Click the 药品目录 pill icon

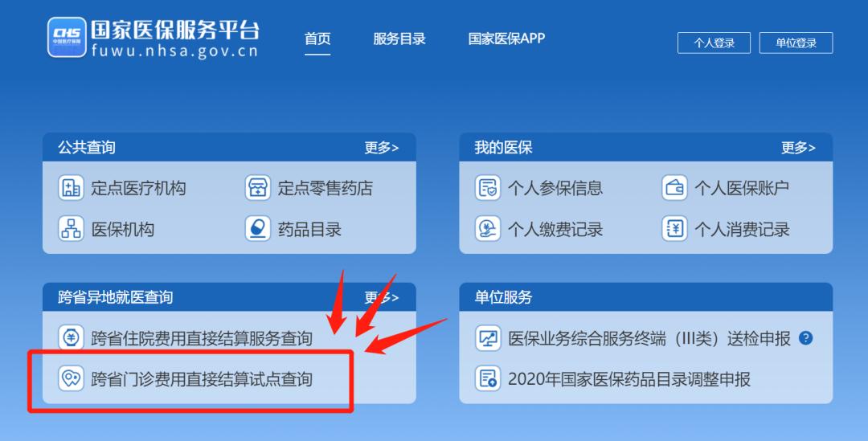257,228
